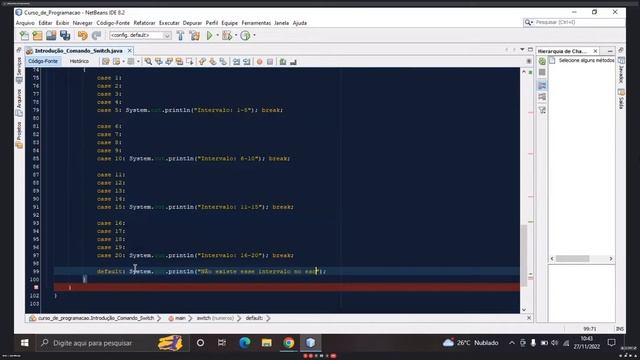Open the Editar menu

pyautogui.click(x=45, y=23)
